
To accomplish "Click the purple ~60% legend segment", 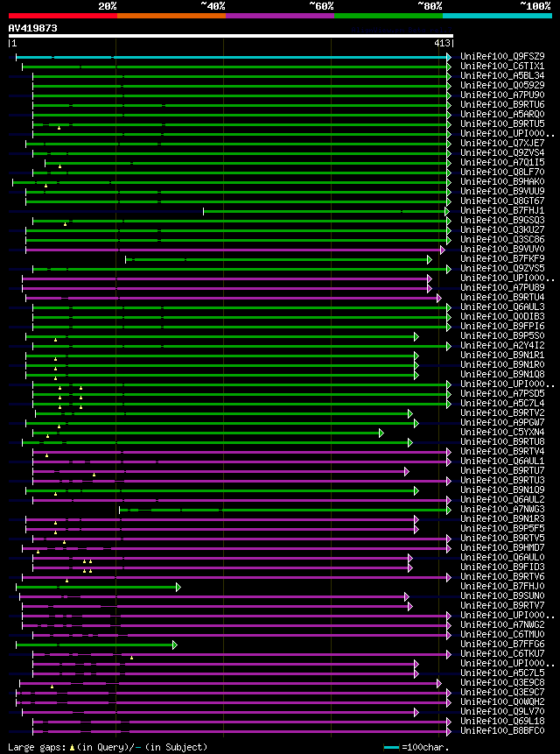I will click(x=280, y=16).
